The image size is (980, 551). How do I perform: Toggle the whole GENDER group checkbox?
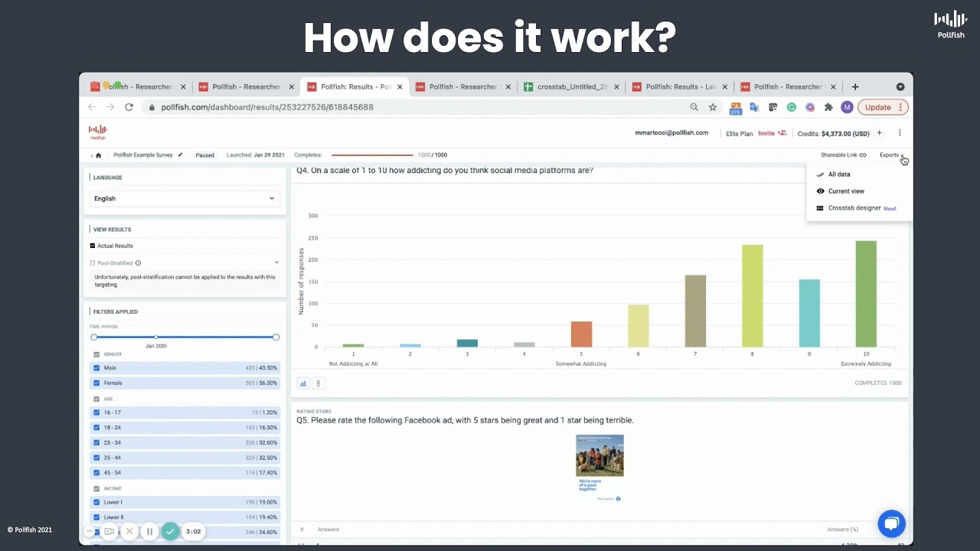96,354
